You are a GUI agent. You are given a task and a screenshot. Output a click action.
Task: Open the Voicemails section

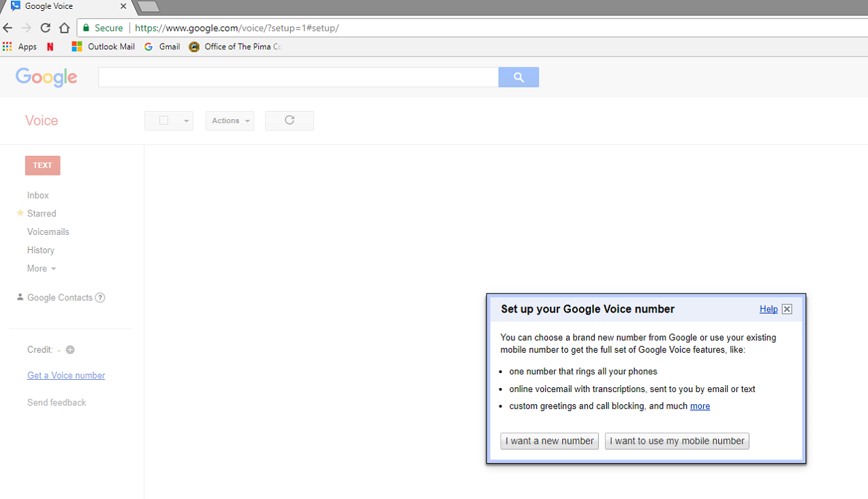tap(48, 231)
